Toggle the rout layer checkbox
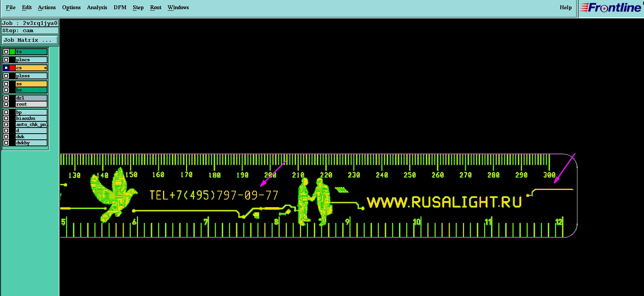Image resolution: width=644 pixels, height=296 pixels. click(6, 104)
